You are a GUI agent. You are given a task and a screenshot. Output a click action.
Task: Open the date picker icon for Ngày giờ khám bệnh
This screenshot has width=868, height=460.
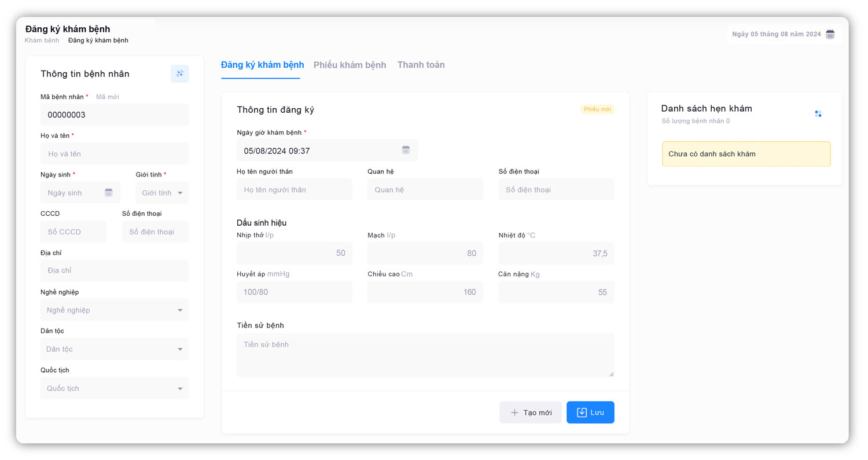click(406, 150)
